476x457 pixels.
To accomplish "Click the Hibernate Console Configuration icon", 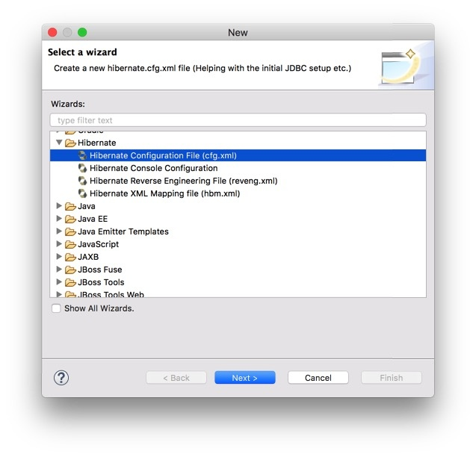I will (x=82, y=168).
